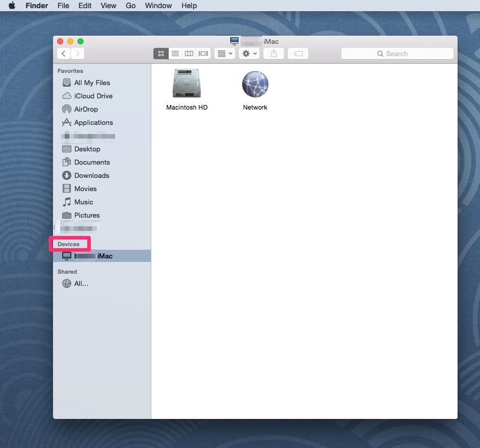Image resolution: width=480 pixels, height=448 pixels.
Task: Click the Desktop sidebar icon
Action: [66, 149]
